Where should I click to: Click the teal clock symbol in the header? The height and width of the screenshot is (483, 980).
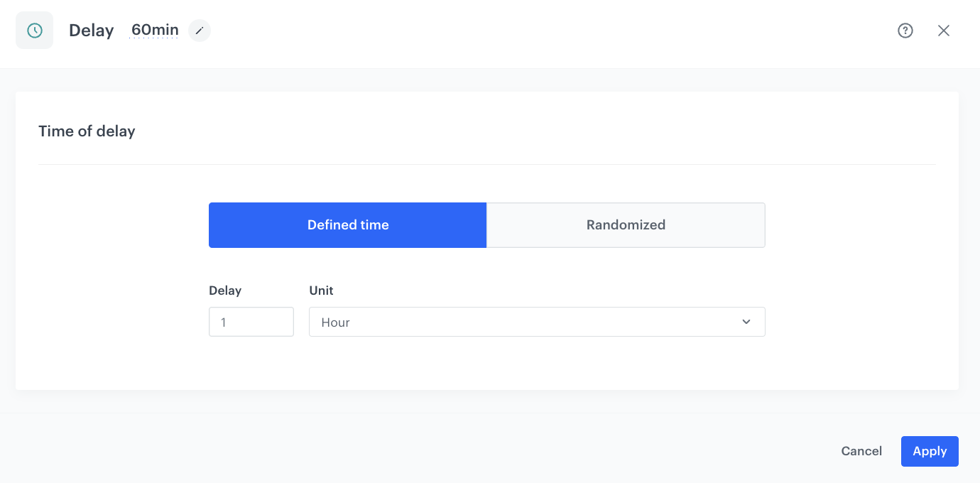[x=33, y=30]
